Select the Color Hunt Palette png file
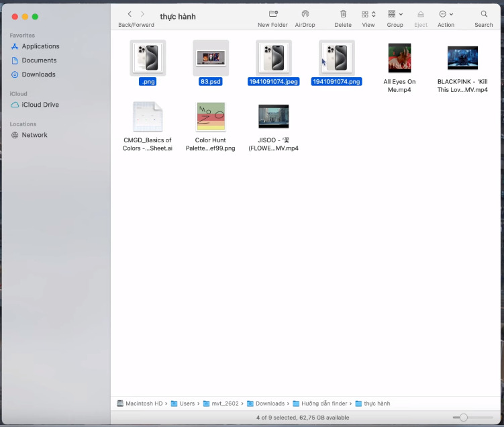Viewport: 504px width, 427px height. (x=211, y=117)
